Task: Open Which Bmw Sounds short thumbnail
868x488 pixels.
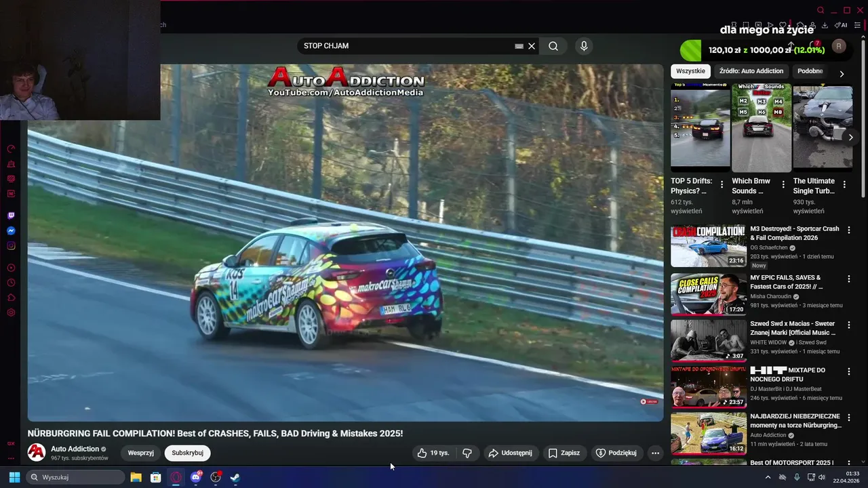Action: (762, 127)
